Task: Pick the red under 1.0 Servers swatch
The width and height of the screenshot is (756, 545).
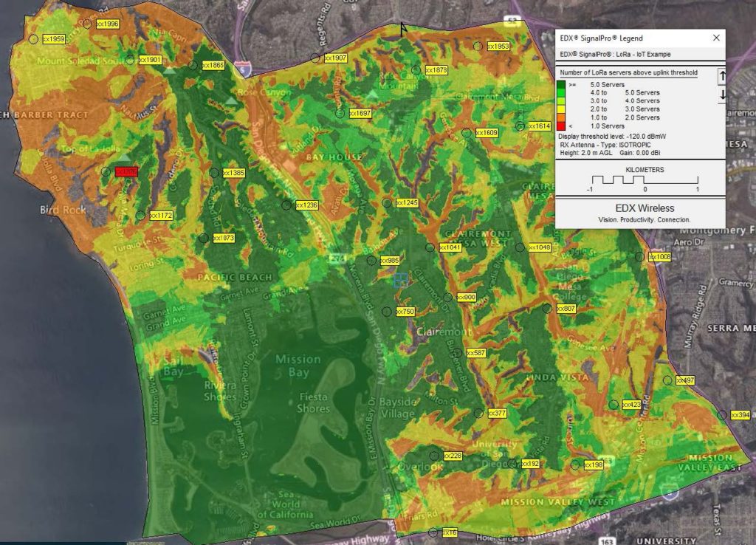Action: (x=563, y=126)
